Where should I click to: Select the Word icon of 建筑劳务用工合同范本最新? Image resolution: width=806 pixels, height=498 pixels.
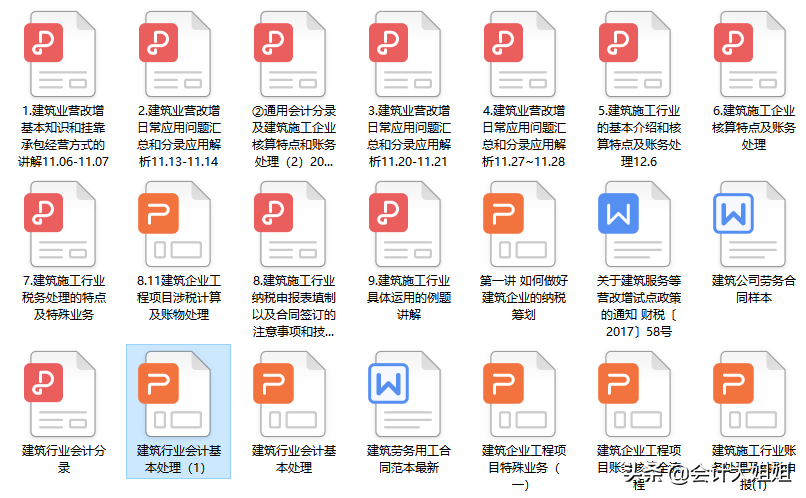[x=406, y=394]
